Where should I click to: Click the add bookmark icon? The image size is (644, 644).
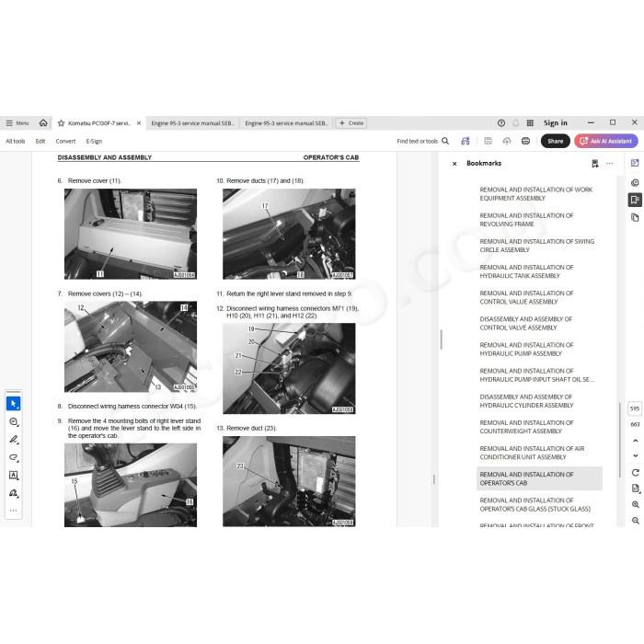tap(594, 164)
